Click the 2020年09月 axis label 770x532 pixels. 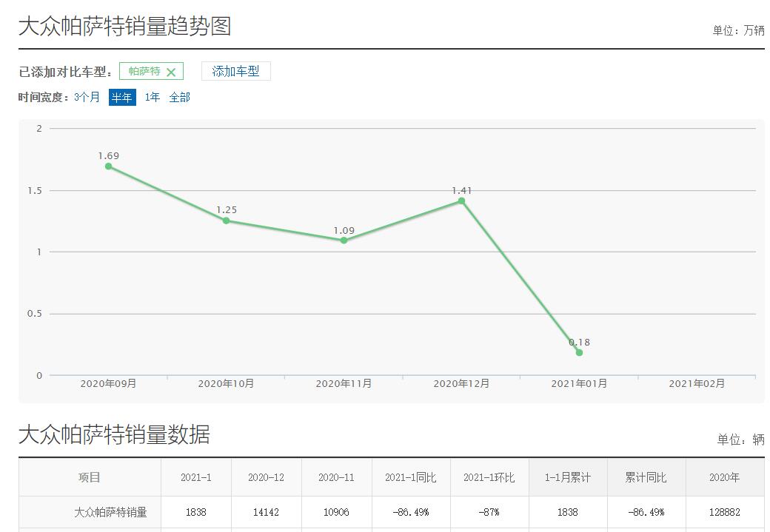pos(109,383)
